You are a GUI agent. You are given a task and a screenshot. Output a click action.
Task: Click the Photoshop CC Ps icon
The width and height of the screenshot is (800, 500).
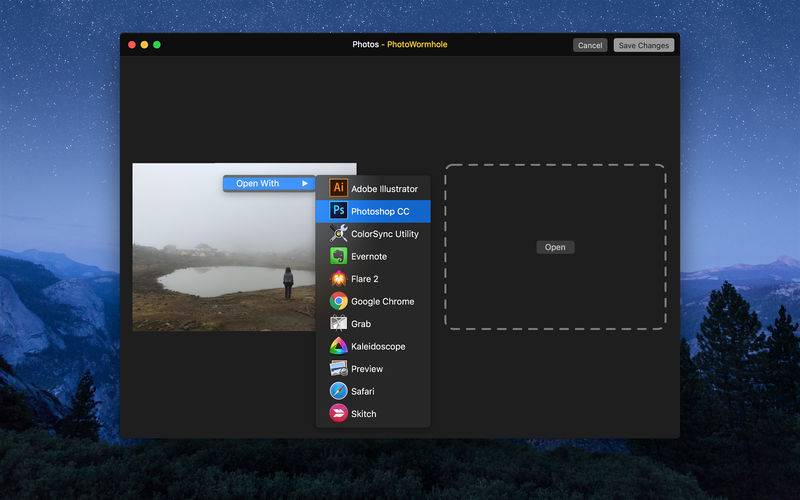[338, 210]
